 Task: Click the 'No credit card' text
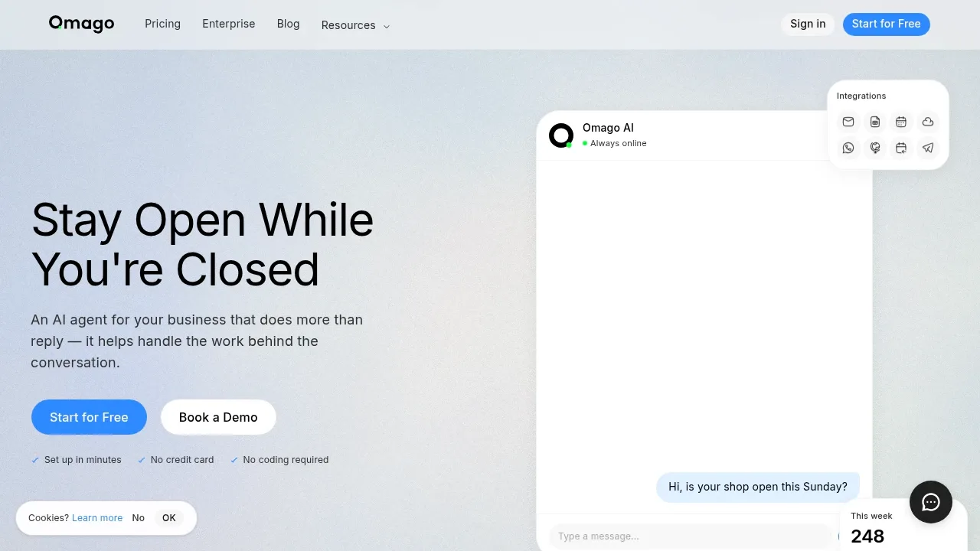[x=182, y=460]
